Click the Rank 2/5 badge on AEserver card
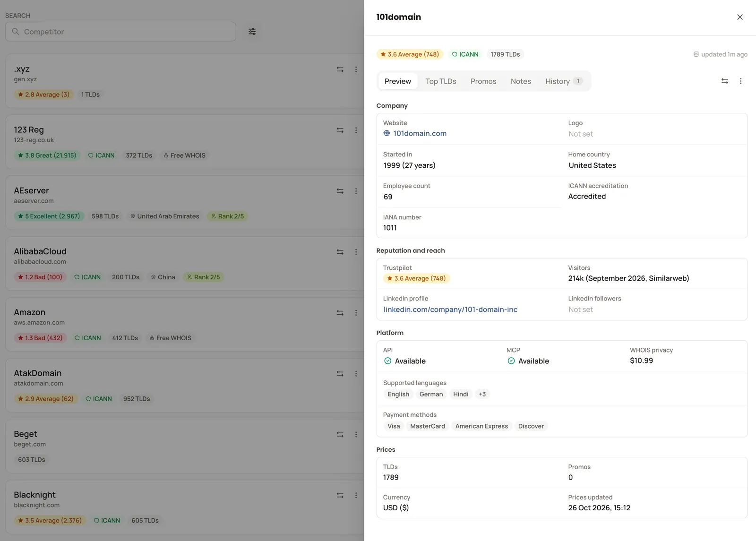Screen dimensions: 756x541 [228, 216]
